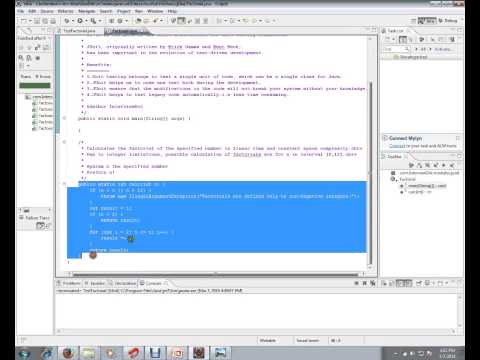The height and width of the screenshot is (360, 480).
Task: Open the Debug button dropdown arrow
Action: tap(73, 21)
